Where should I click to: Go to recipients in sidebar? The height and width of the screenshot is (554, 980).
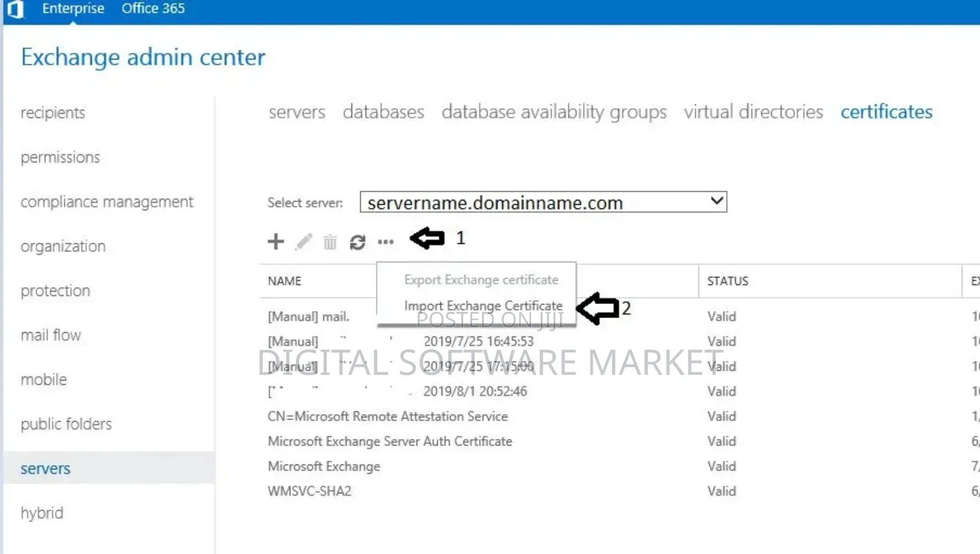coord(53,113)
